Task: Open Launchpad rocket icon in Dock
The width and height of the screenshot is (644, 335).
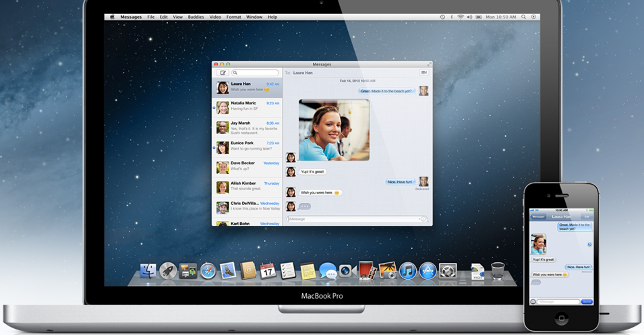Action: [x=168, y=271]
